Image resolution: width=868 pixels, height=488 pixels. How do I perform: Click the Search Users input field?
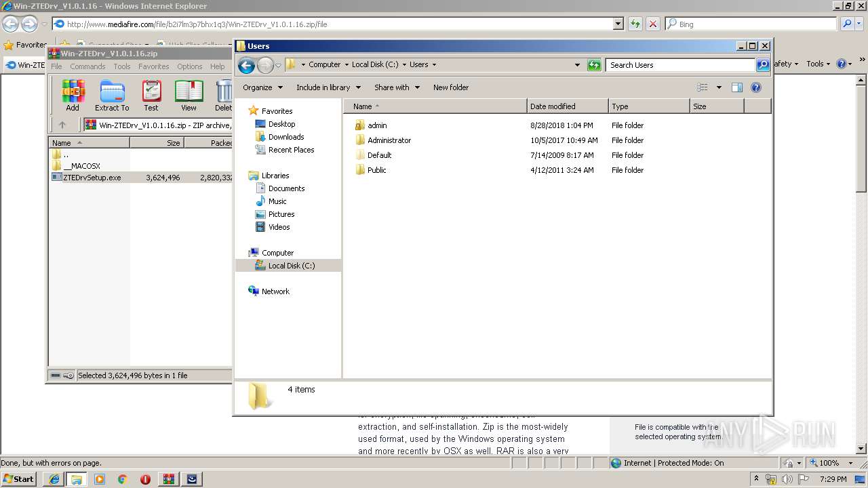point(680,65)
